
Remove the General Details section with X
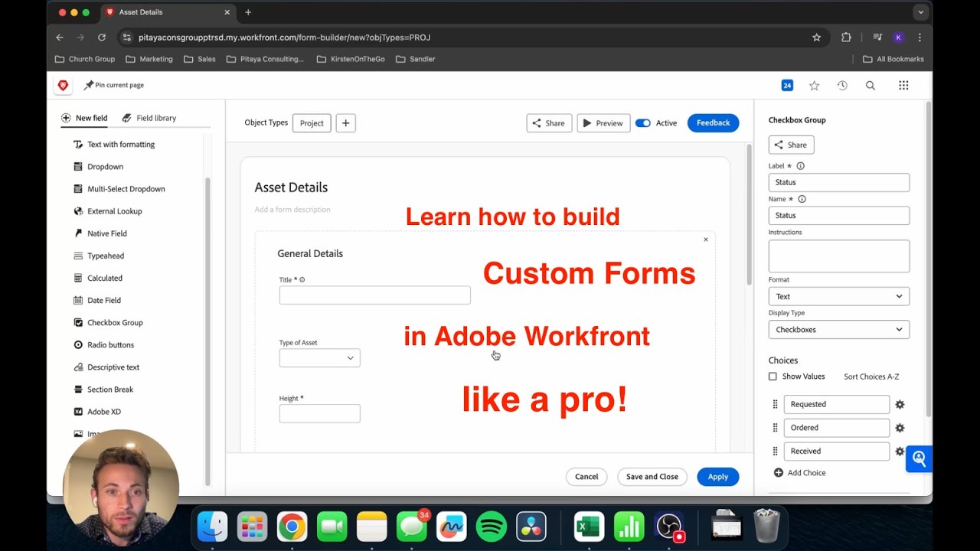tap(706, 240)
